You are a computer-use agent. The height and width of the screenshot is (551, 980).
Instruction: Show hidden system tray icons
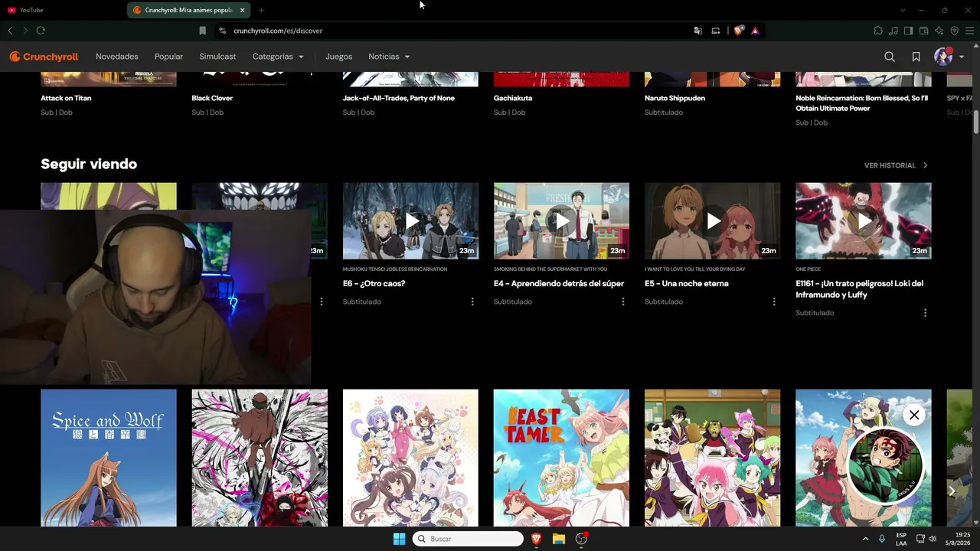[x=865, y=539]
